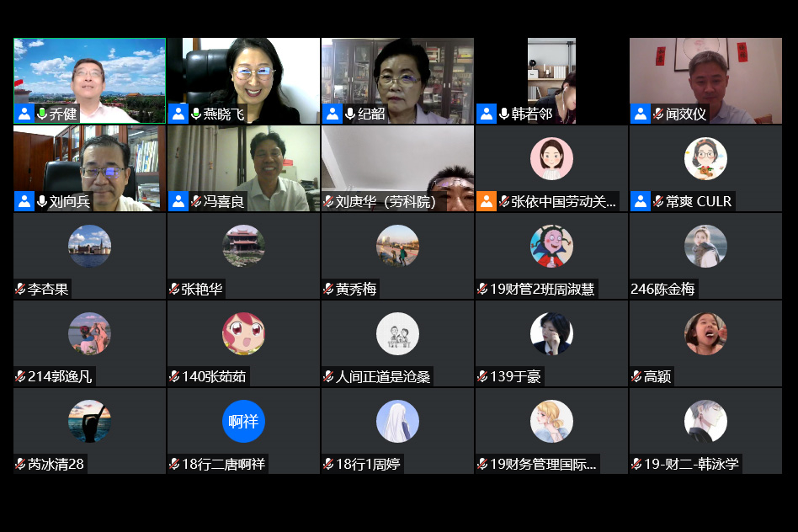Click the muted mic icon of 芮冰清28

tap(20, 465)
